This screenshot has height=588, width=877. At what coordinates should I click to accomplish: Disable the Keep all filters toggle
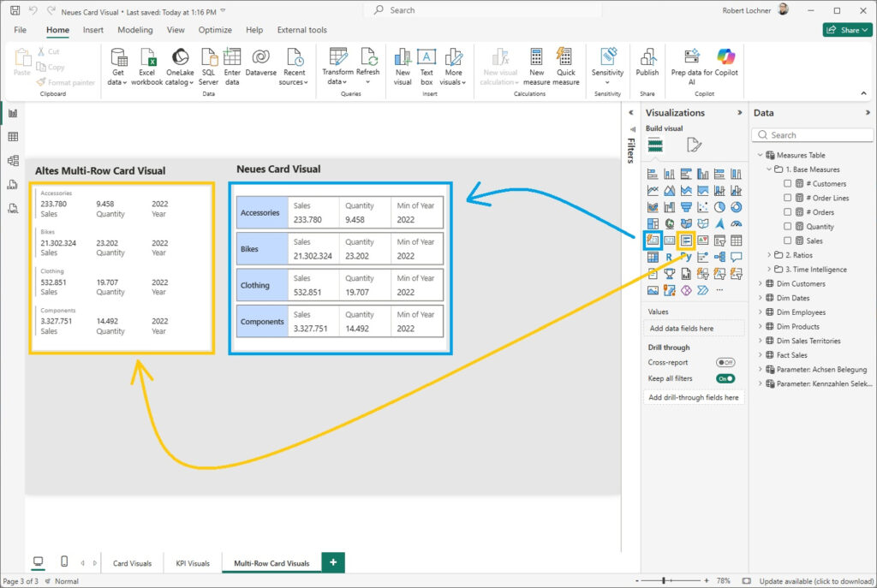[x=725, y=378]
